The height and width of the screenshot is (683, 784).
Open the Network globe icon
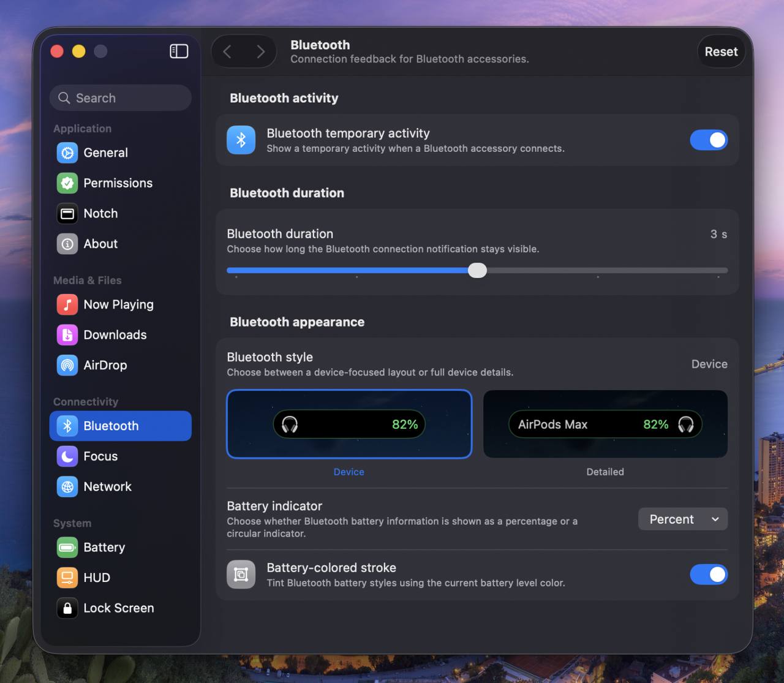pyautogui.click(x=67, y=486)
